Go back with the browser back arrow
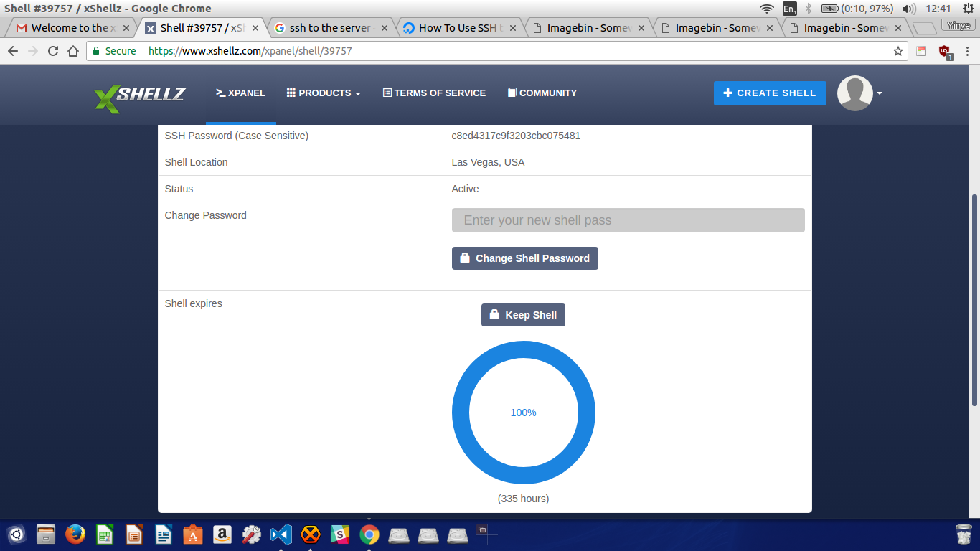 tap(13, 51)
